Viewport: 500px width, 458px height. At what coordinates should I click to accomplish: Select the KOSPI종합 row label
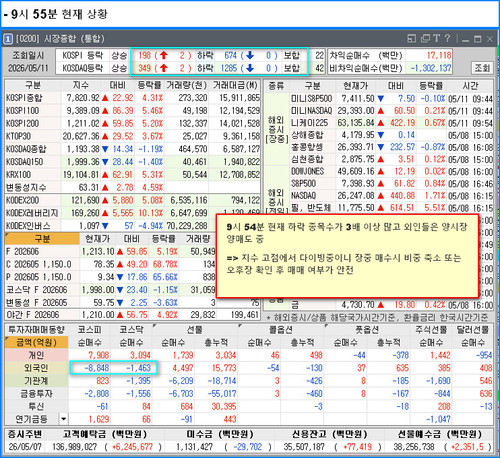click(24, 98)
